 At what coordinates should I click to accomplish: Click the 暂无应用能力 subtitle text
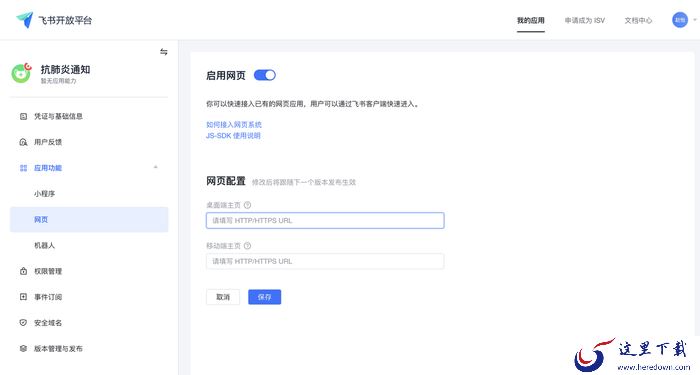click(58, 81)
